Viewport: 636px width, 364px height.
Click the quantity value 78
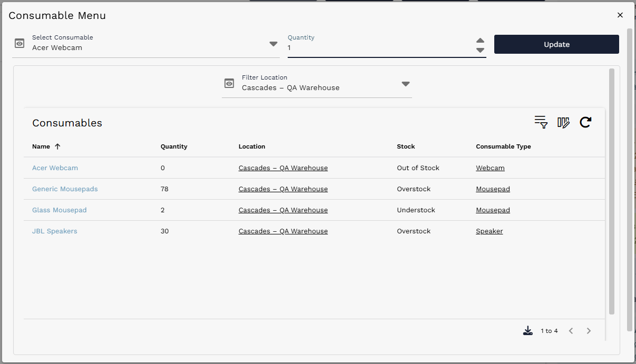[164, 189]
